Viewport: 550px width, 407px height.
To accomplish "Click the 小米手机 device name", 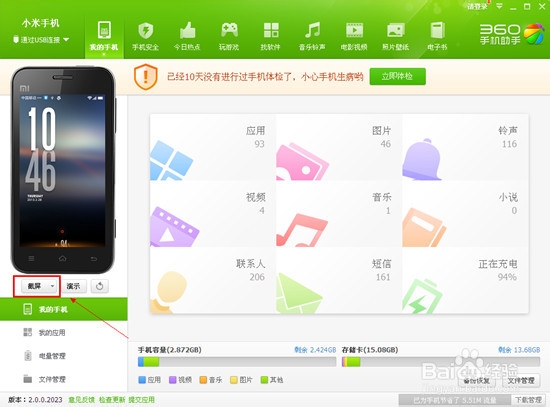I will (41, 23).
